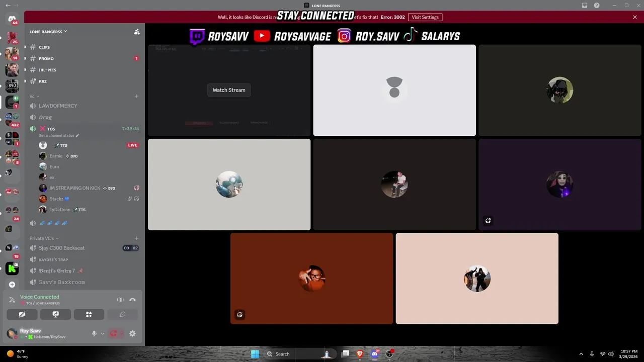644x362 pixels.
Task: Click the Windows Start button
Action: pyautogui.click(x=255, y=354)
